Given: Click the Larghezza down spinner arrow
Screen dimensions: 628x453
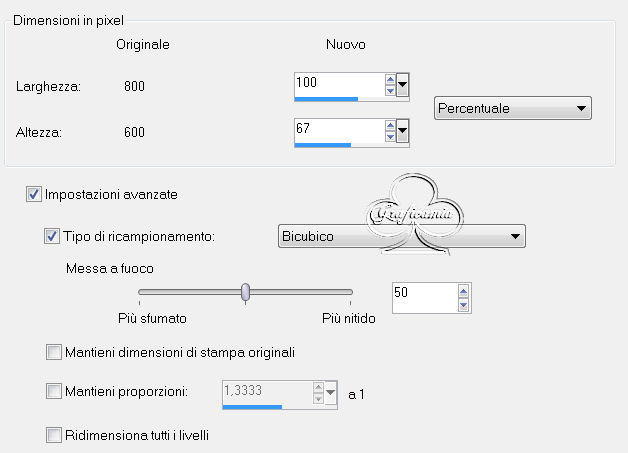Looking at the screenshot, I should [x=390, y=91].
